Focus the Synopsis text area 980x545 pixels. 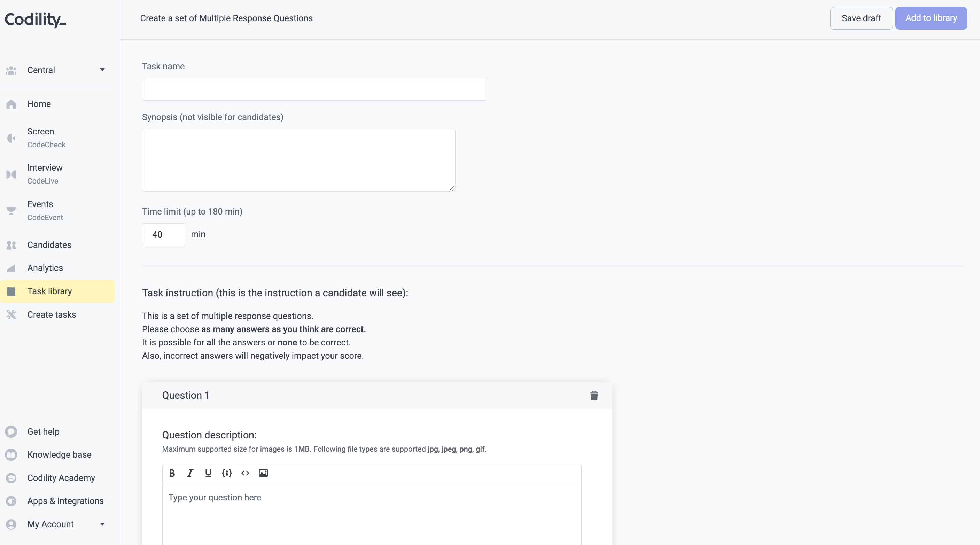[x=299, y=160]
